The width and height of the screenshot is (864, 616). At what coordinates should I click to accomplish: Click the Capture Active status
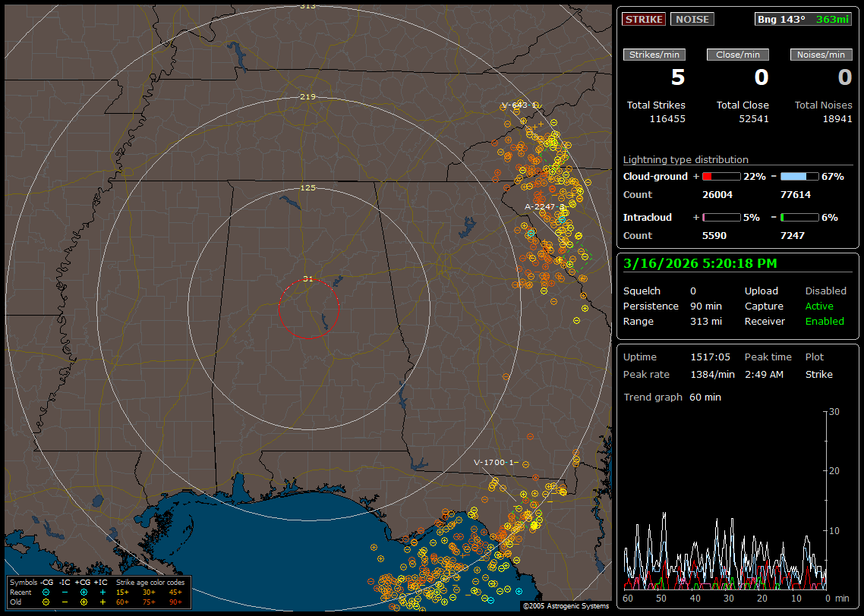click(819, 306)
